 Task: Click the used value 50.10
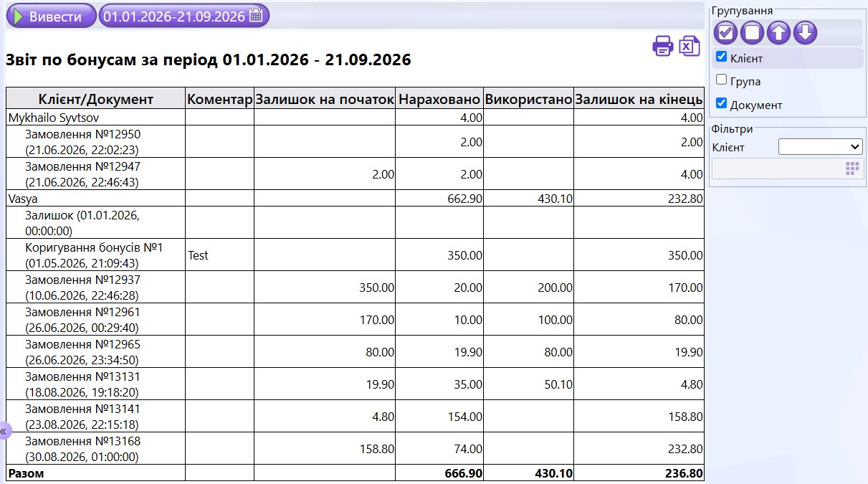coord(558,384)
